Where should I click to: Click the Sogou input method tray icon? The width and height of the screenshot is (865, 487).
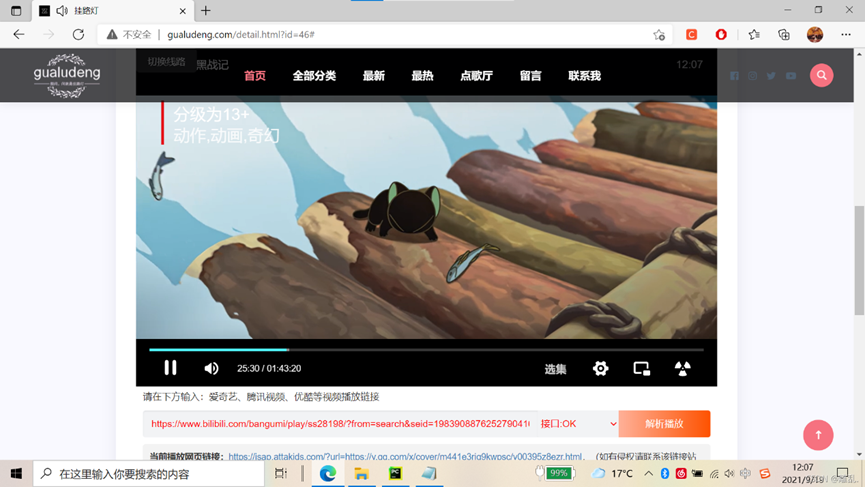click(765, 473)
